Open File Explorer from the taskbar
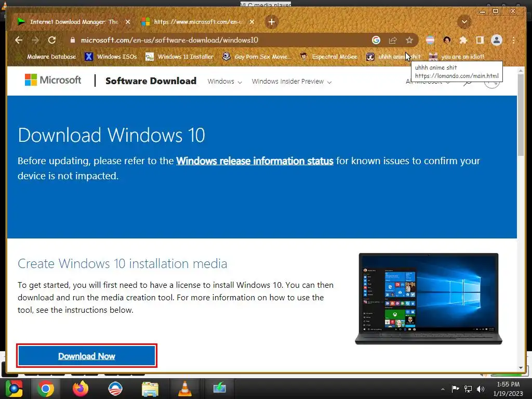The image size is (532, 399). coord(150,389)
